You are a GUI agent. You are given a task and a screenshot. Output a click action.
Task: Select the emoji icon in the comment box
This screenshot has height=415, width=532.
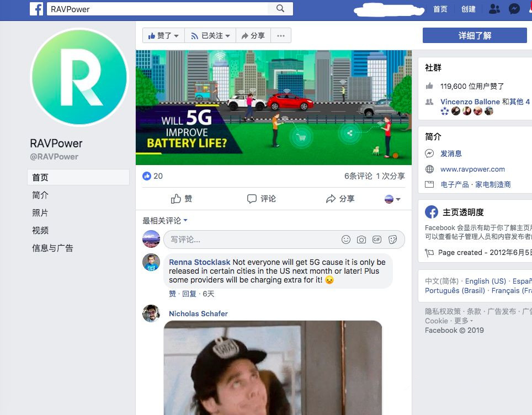tap(346, 240)
